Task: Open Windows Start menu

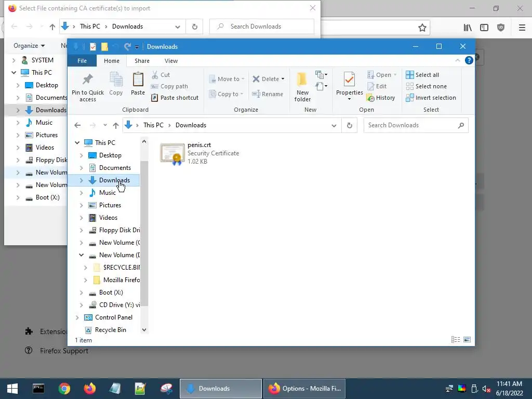Action: [x=12, y=389]
